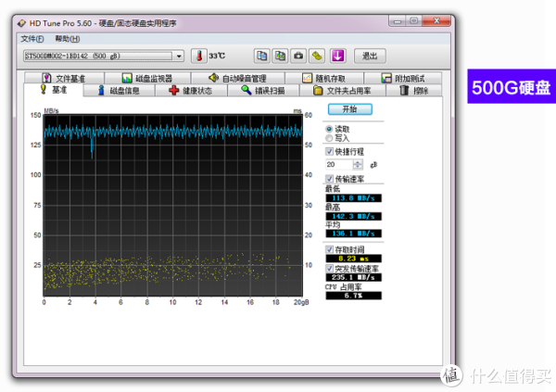
Task: Save screenshot with camera icon
Action: [x=298, y=56]
